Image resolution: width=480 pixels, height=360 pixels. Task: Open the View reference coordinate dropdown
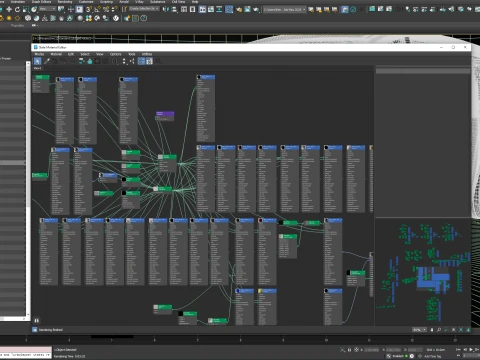pos(48,9)
